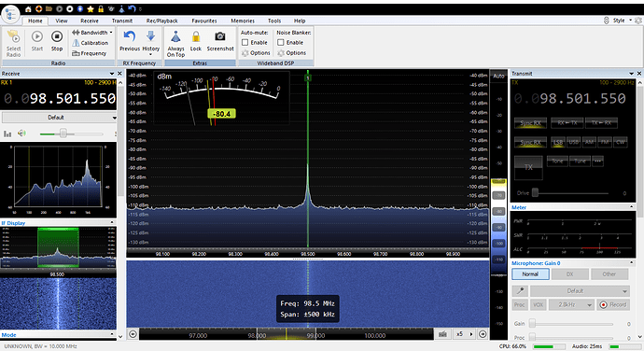The image size is (644, 351).
Task: Select CW transmit mode
Action: 620,142
